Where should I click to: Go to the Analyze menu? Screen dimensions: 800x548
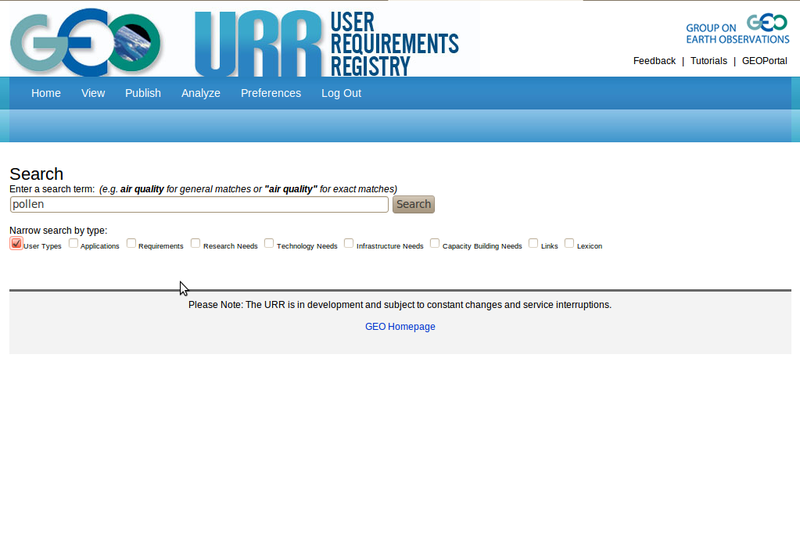point(201,93)
